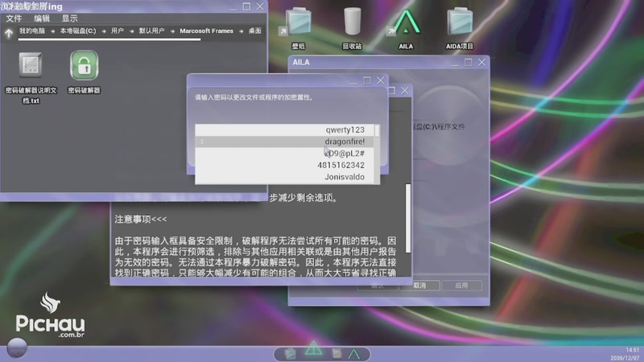Screen dimensions: 644x362
Task: Switch to the notepad icon in taskbar
Action: 336,353
